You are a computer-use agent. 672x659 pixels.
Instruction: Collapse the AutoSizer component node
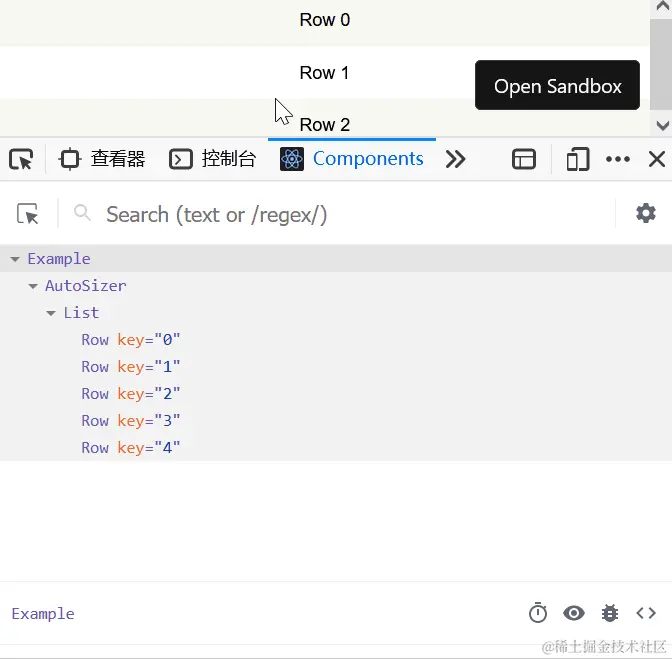click(33, 286)
